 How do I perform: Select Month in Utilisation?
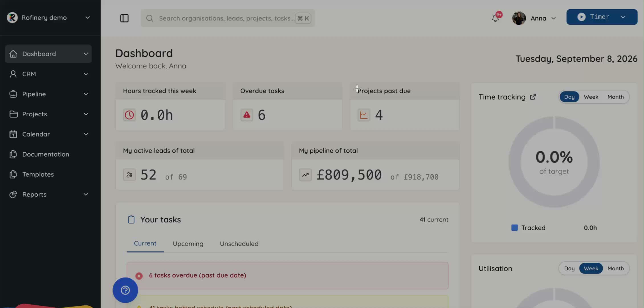pos(616,268)
